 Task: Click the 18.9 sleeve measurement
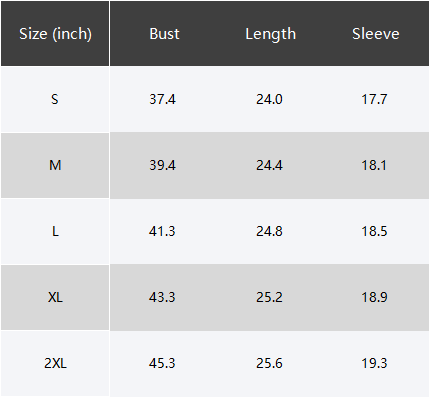coord(374,297)
